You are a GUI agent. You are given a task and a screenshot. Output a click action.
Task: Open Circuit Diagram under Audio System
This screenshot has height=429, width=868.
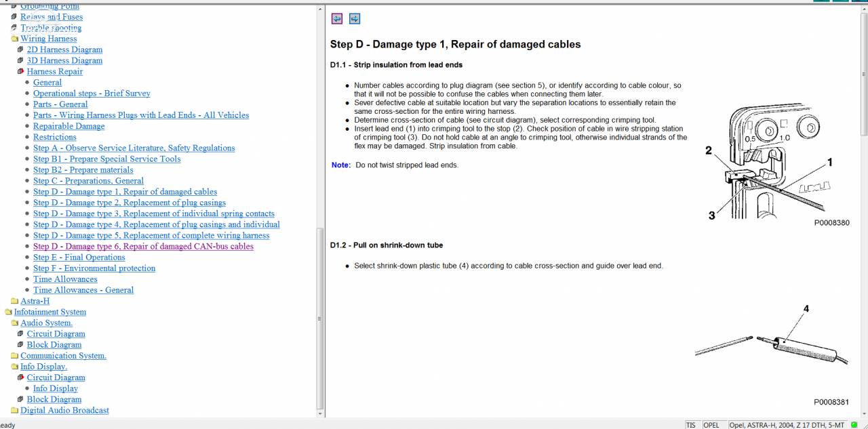pyautogui.click(x=56, y=333)
